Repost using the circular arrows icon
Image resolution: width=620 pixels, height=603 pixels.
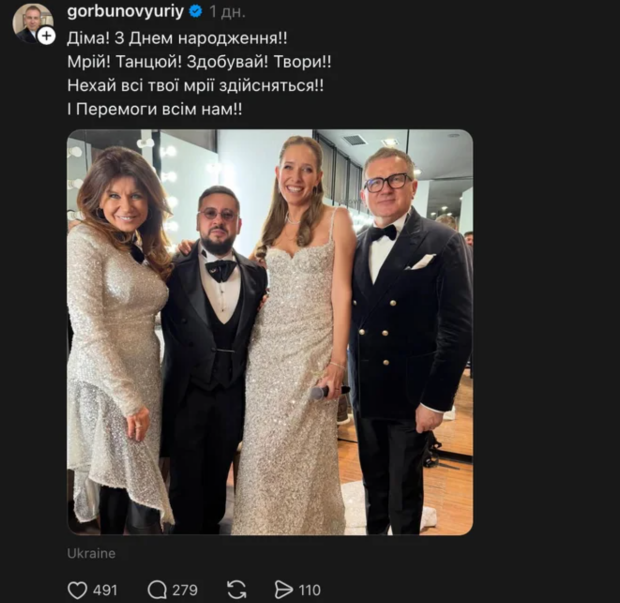237,590
